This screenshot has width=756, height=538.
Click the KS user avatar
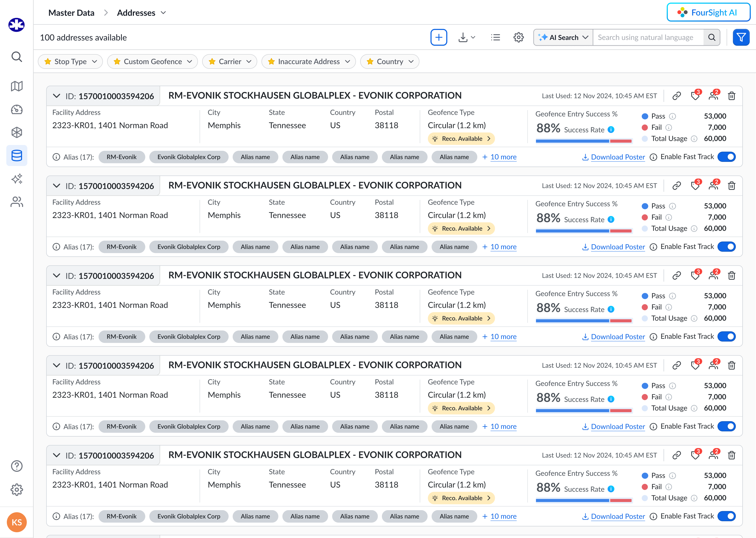(17, 523)
